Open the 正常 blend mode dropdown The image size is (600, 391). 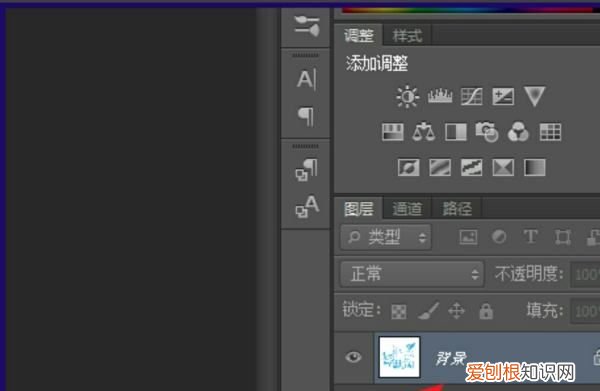click(412, 274)
